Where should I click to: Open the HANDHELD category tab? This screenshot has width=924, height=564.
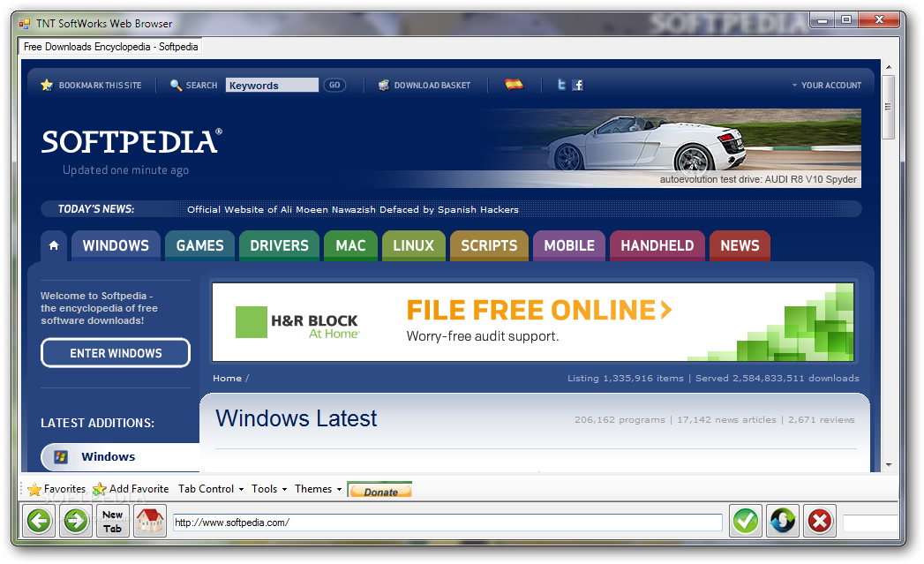657,245
